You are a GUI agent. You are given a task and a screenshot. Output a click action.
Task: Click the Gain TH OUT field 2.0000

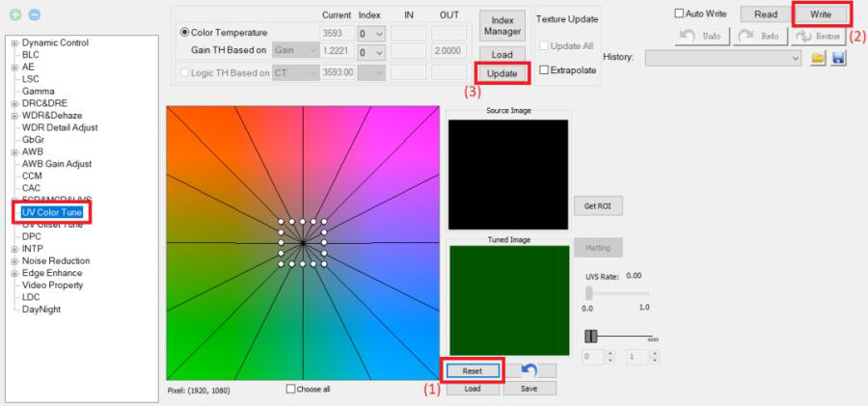[x=448, y=52]
